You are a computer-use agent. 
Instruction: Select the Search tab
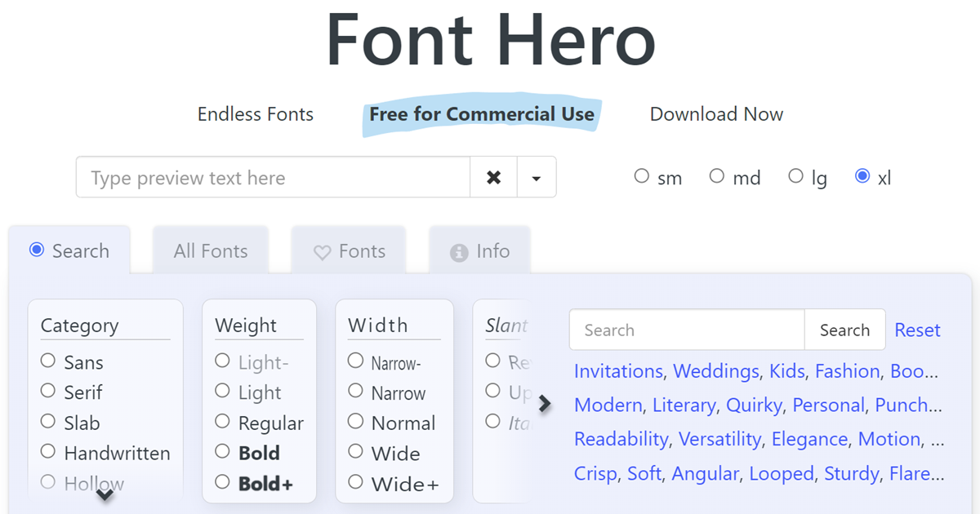tap(70, 250)
